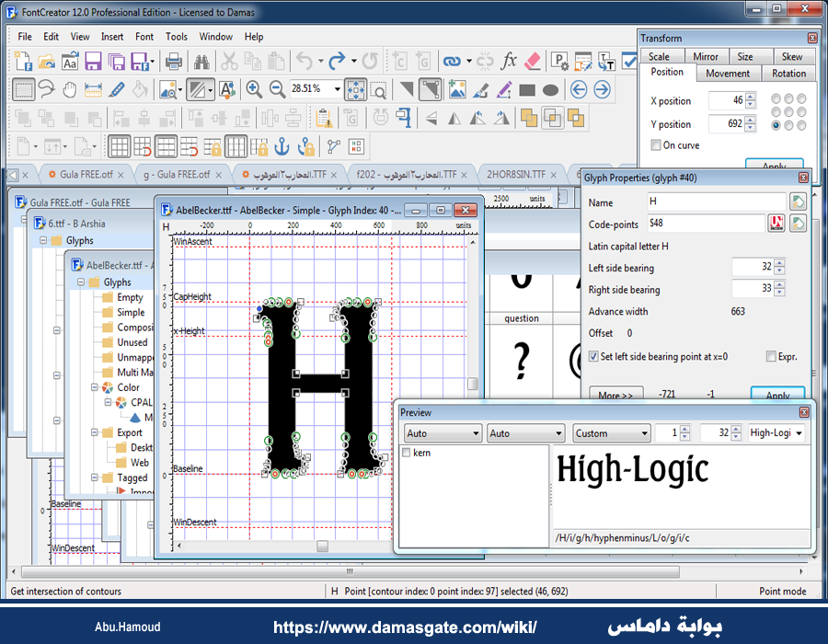The image size is (828, 644).
Task: Open the Font menu
Action: [x=144, y=37]
